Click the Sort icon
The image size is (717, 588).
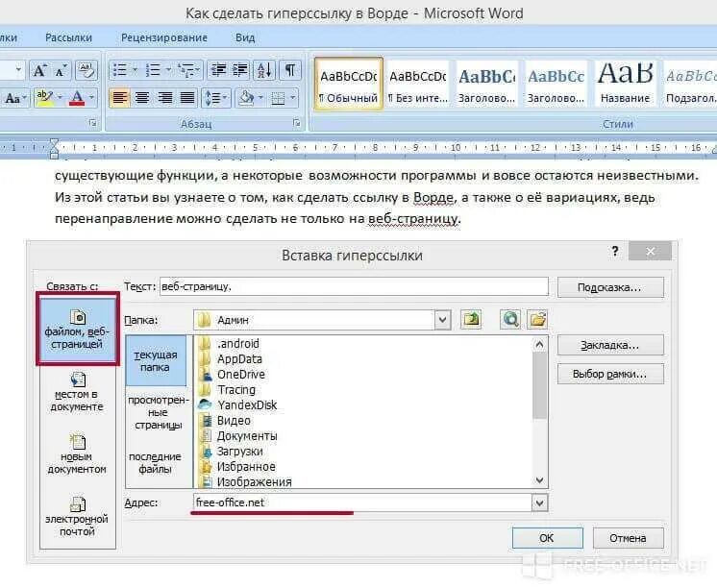[264, 70]
